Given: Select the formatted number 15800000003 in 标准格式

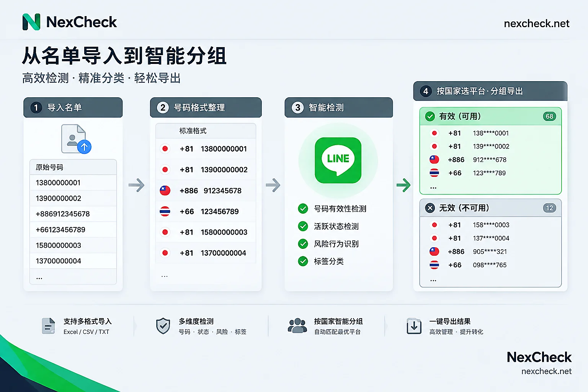Looking at the screenshot, I should point(224,232).
